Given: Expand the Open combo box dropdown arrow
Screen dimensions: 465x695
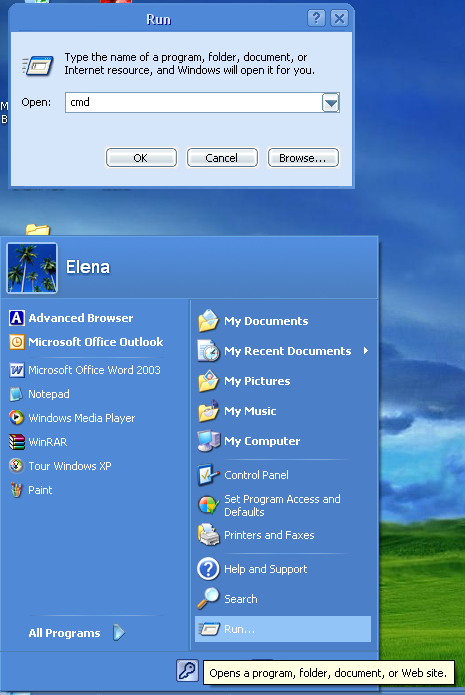Looking at the screenshot, I should click(331, 103).
